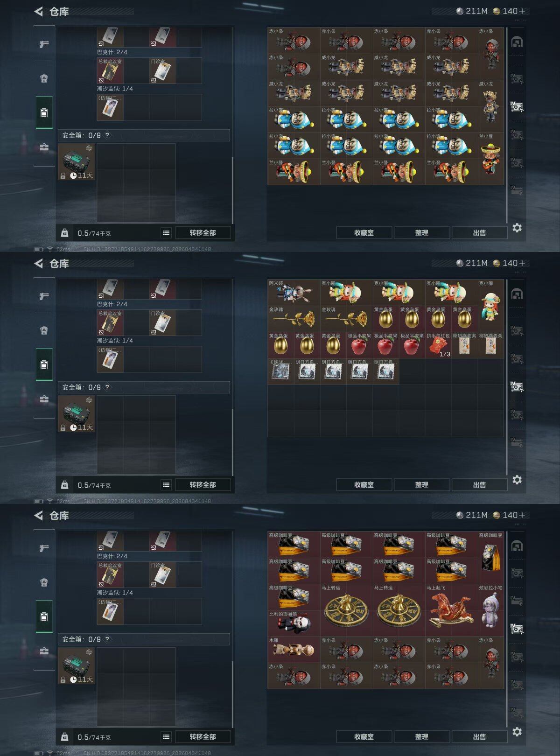560x756 pixels.
Task: Open the briefcase tab beside the 高级咖啡豆 screen
Action: click(x=44, y=651)
